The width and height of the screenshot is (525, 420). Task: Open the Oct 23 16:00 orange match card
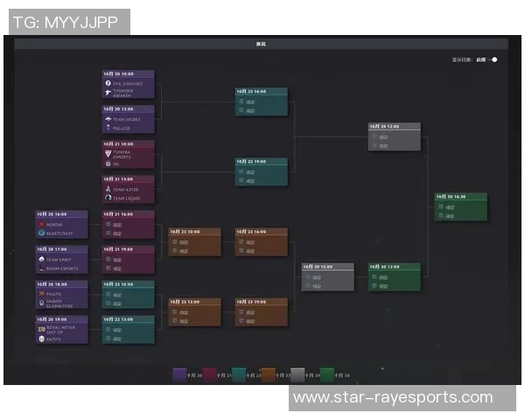261,242
